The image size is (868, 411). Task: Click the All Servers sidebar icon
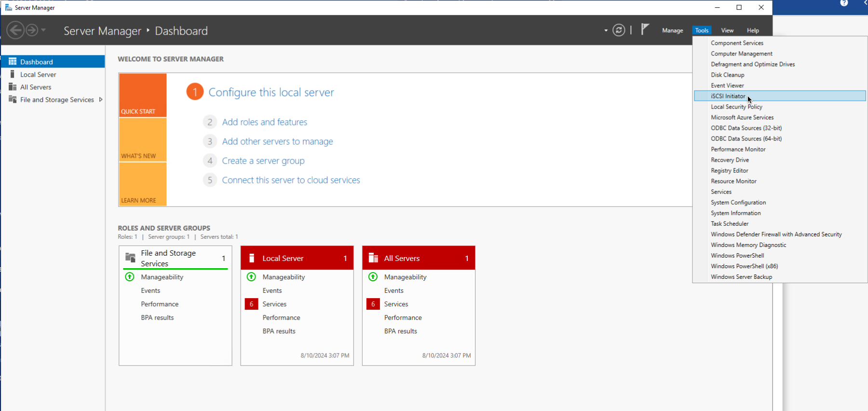(13, 87)
